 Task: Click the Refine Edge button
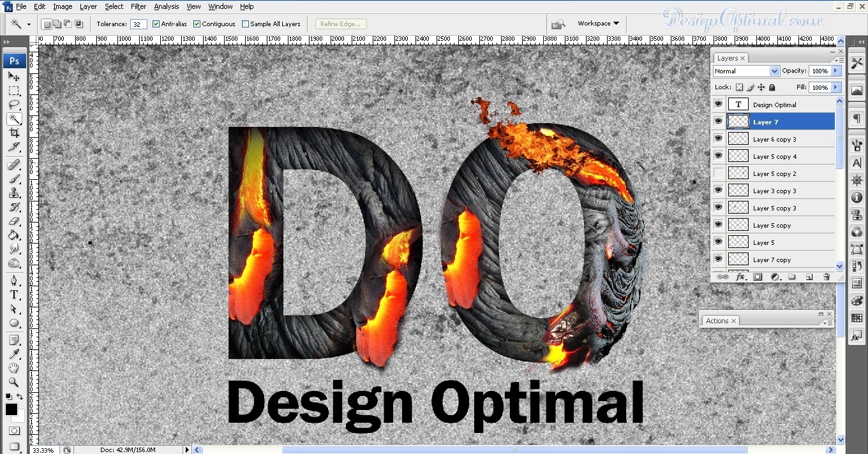click(340, 24)
